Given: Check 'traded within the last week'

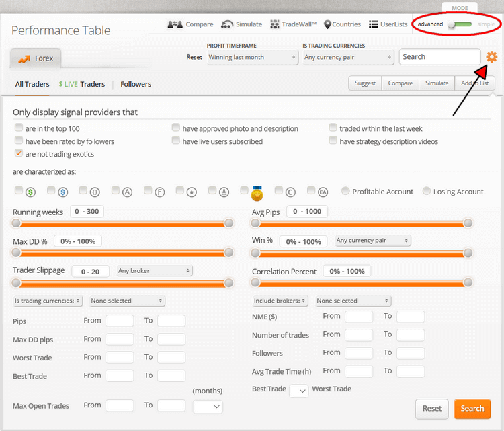Looking at the screenshot, I should pyautogui.click(x=333, y=127).
